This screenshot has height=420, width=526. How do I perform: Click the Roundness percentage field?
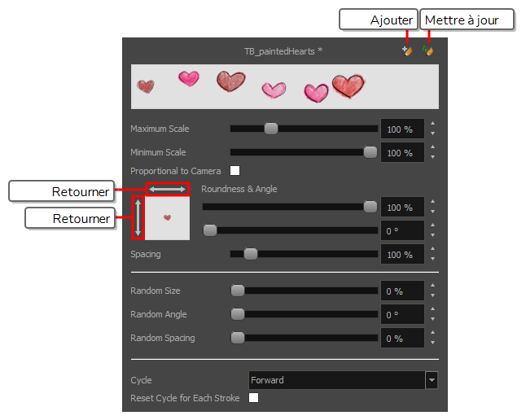(402, 207)
